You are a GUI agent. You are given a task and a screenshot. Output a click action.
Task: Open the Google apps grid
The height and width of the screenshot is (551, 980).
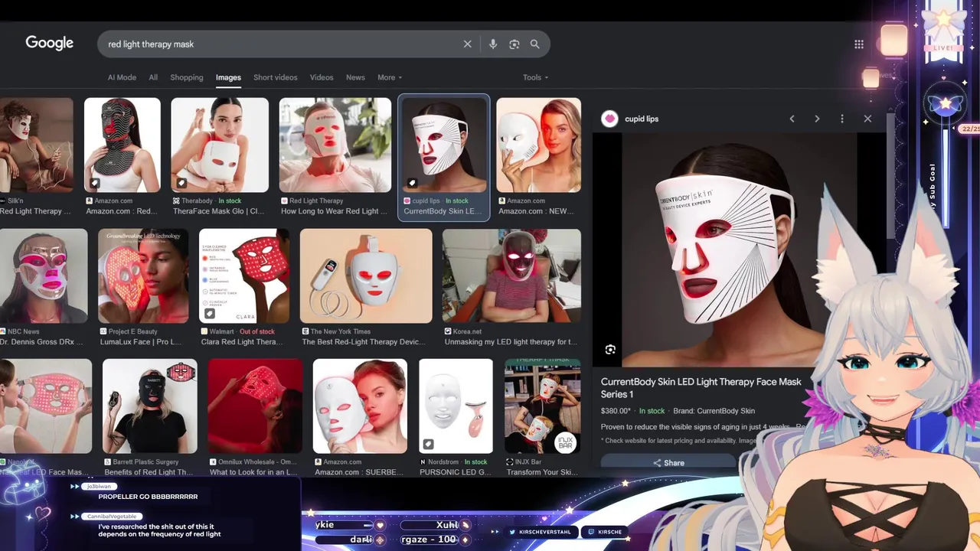[x=859, y=44]
